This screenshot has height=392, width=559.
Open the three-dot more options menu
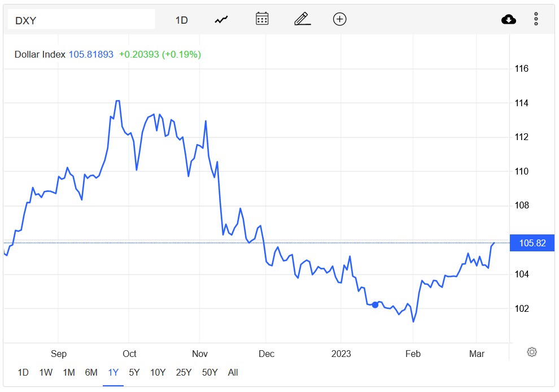coord(536,19)
